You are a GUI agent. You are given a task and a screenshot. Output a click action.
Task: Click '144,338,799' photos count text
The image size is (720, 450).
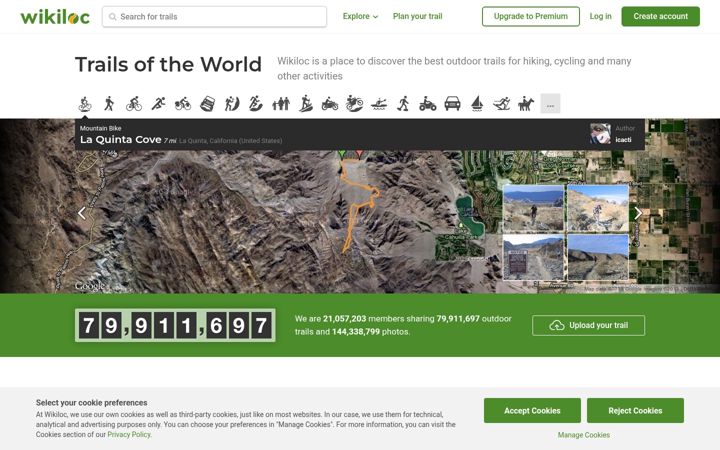click(x=356, y=332)
